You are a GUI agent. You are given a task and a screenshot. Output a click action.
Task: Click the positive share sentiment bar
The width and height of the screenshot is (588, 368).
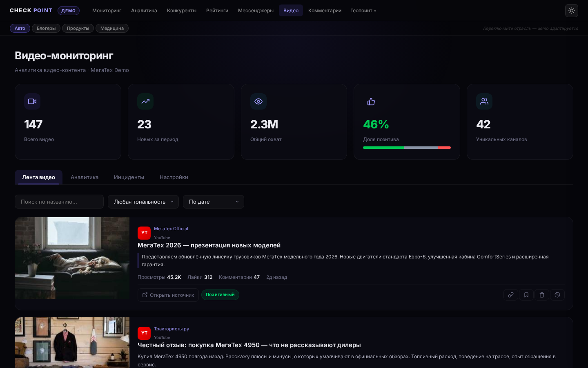pos(407,148)
